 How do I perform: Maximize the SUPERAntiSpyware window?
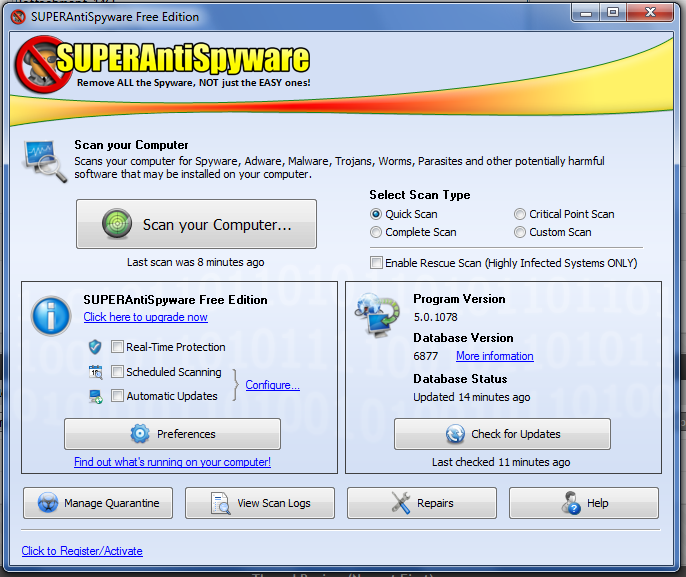tap(613, 13)
